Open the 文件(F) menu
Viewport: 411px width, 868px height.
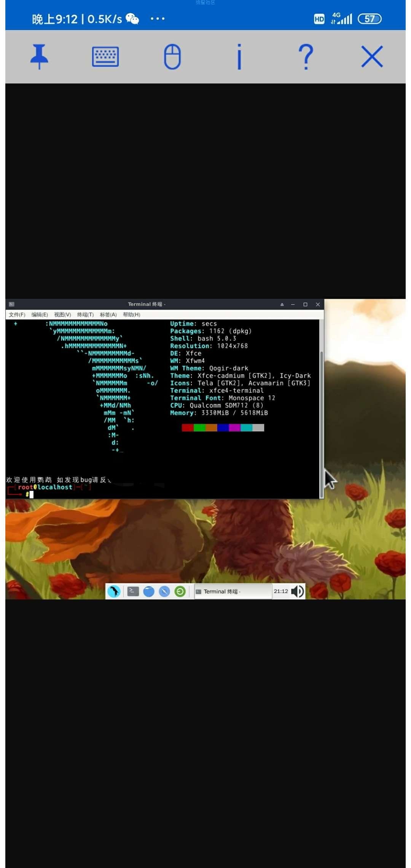(17, 314)
